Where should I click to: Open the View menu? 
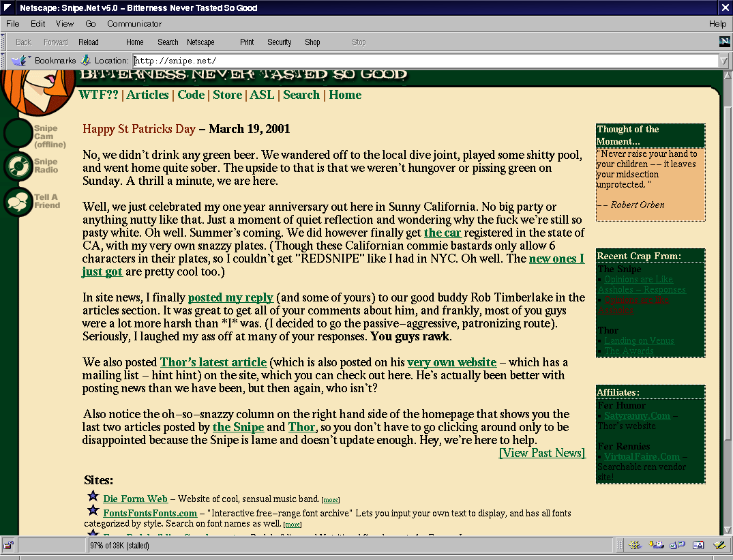(65, 24)
